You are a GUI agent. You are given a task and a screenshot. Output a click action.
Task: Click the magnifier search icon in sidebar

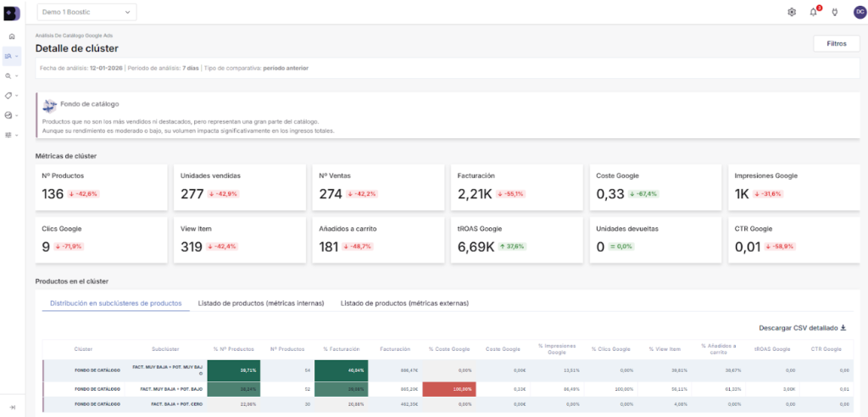point(9,75)
